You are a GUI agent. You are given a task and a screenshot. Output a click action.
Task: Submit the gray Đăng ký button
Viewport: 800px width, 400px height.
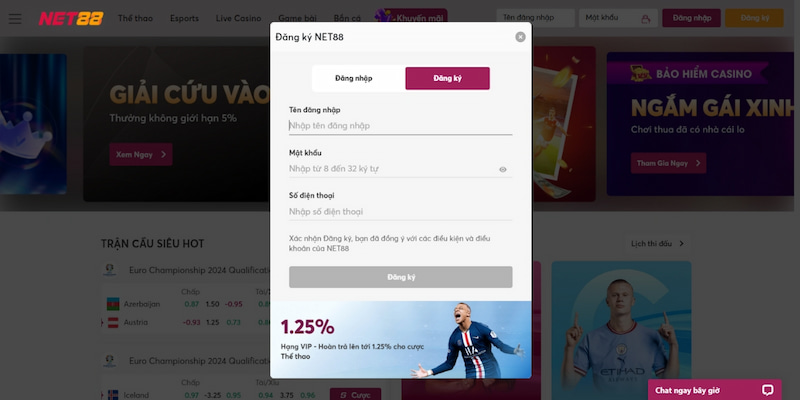[401, 277]
